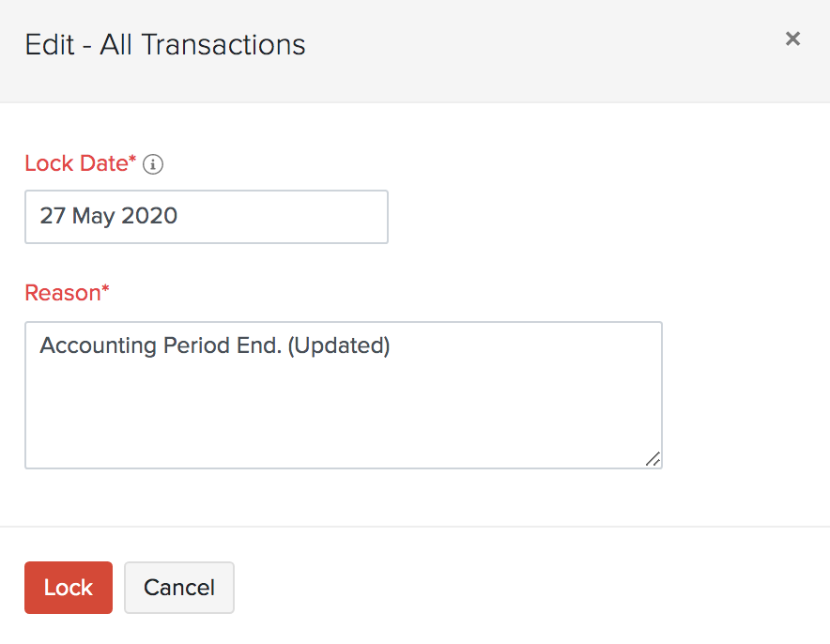The width and height of the screenshot is (830, 644).
Task: Place cursor on 'May' in the date field
Action: coord(93,216)
